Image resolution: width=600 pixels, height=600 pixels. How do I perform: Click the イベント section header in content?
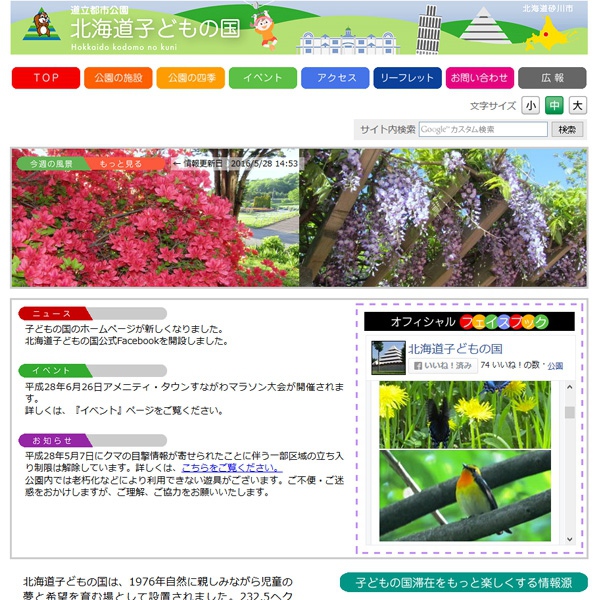coord(92,370)
